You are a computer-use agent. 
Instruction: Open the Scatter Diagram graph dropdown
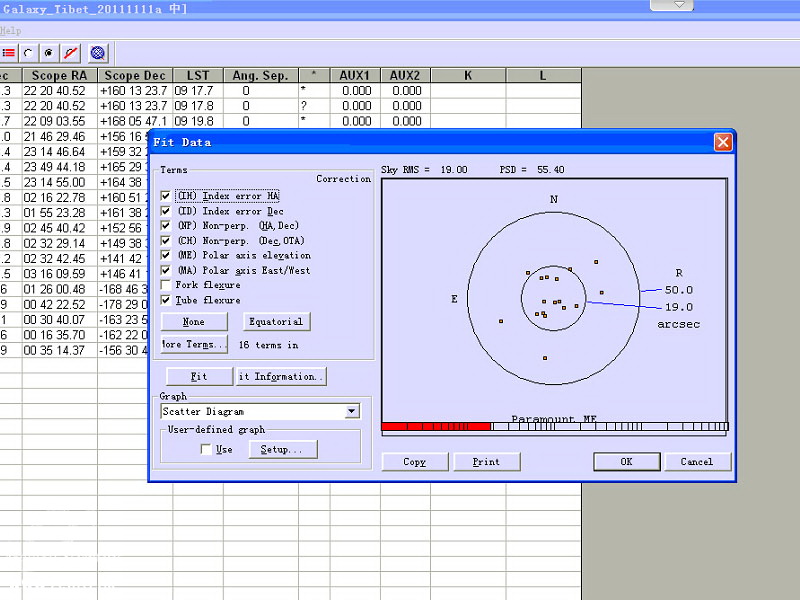(351, 411)
